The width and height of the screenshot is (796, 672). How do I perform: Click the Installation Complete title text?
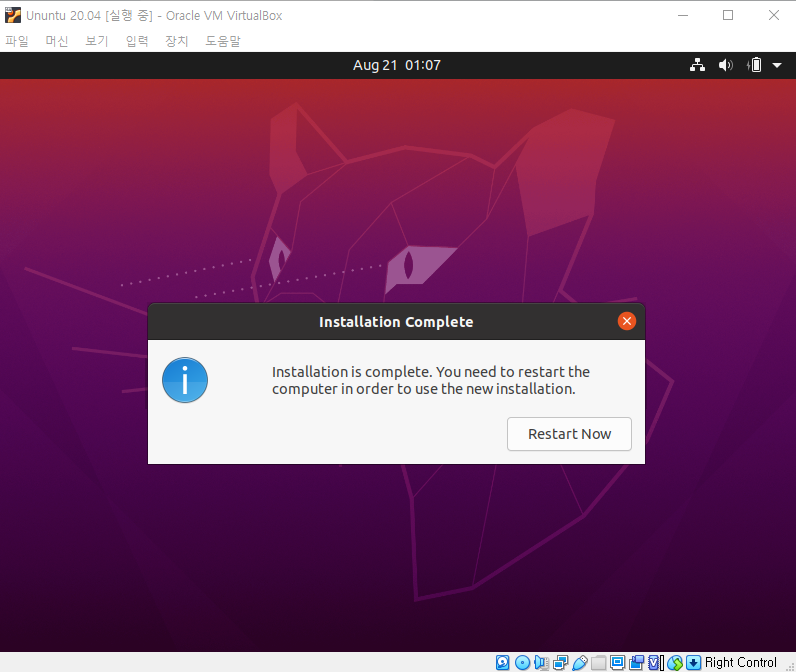click(396, 322)
